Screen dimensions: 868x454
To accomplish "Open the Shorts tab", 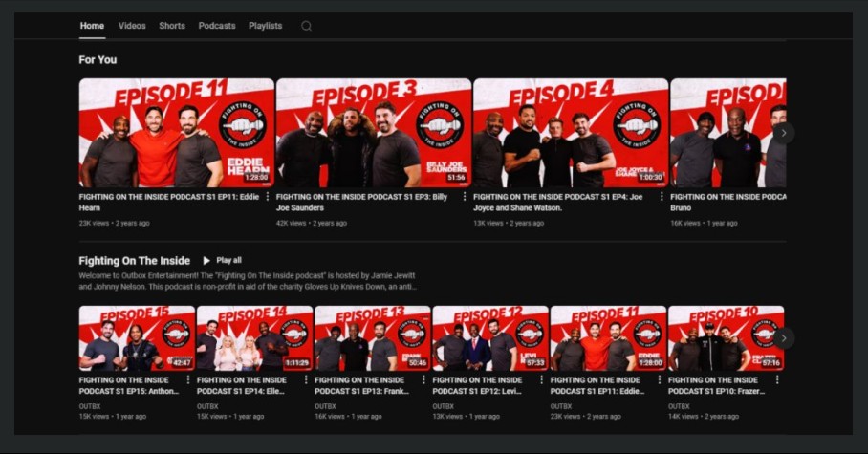I will tap(172, 26).
